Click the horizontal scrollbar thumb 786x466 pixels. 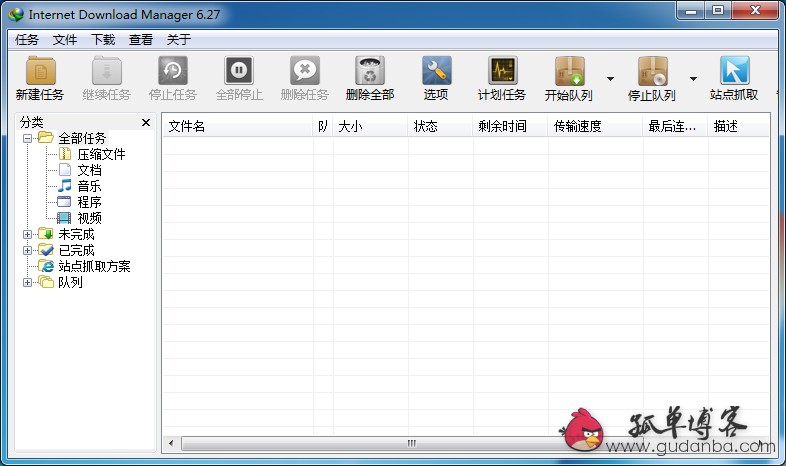coord(411,443)
